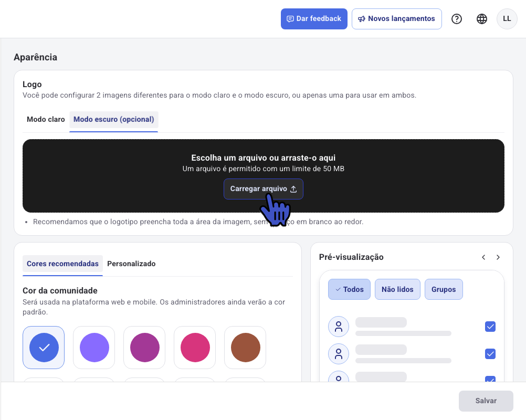Select the Todos filter chip

pos(349,289)
